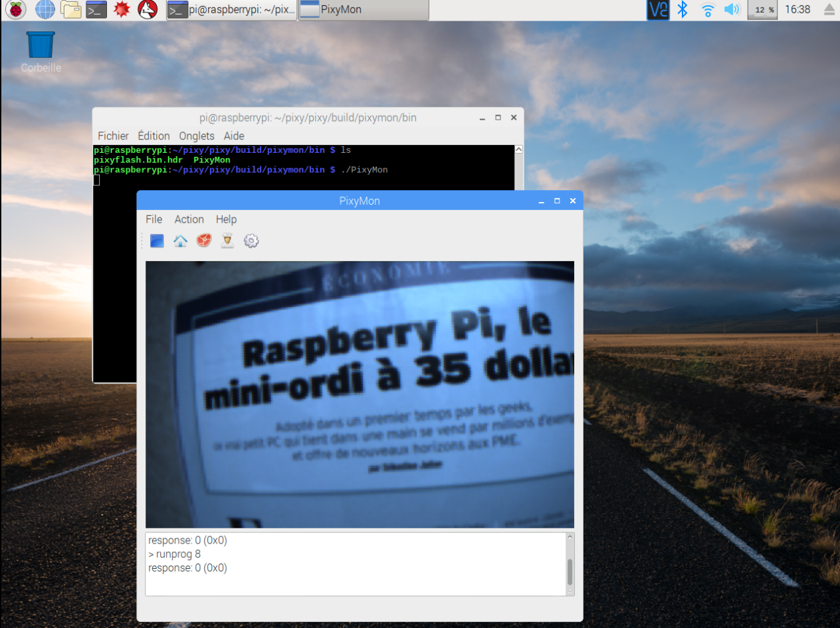Open Wolfram wolf icon in panel
The height and width of the screenshot is (628, 840).
point(148,9)
